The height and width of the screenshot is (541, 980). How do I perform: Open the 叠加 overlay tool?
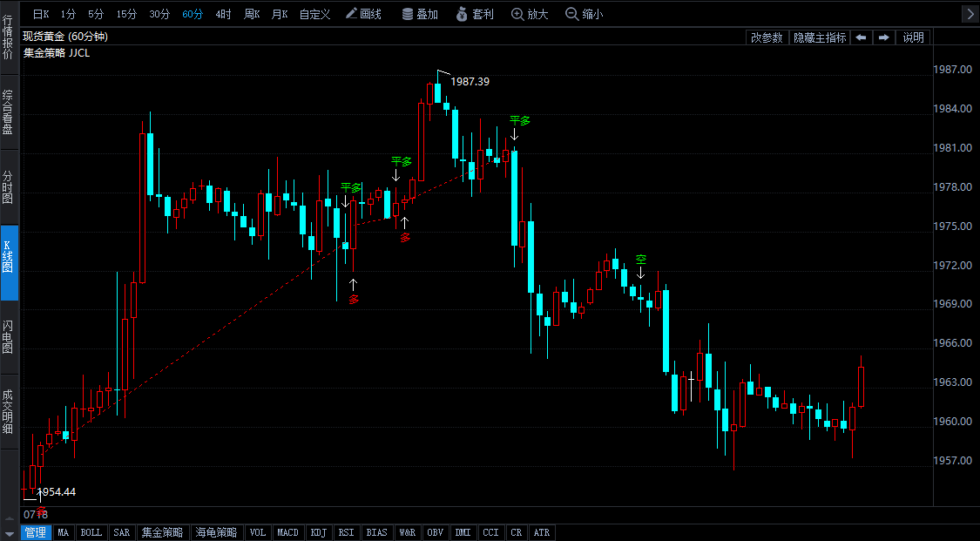click(x=420, y=14)
